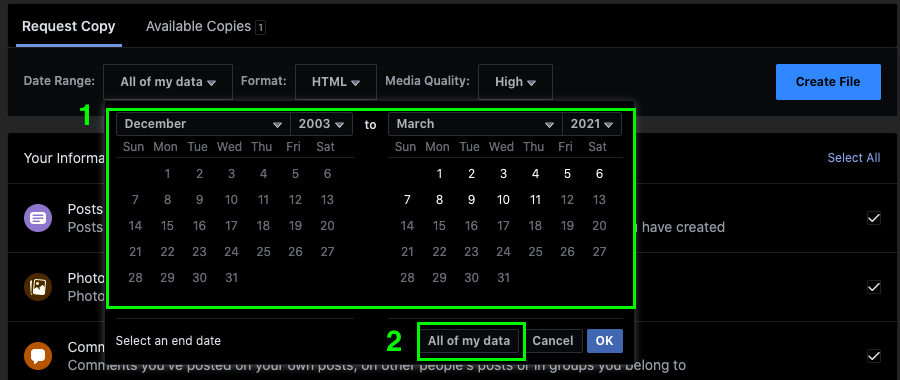Click December 31 in start calendar
900x380 pixels.
pos(231,278)
